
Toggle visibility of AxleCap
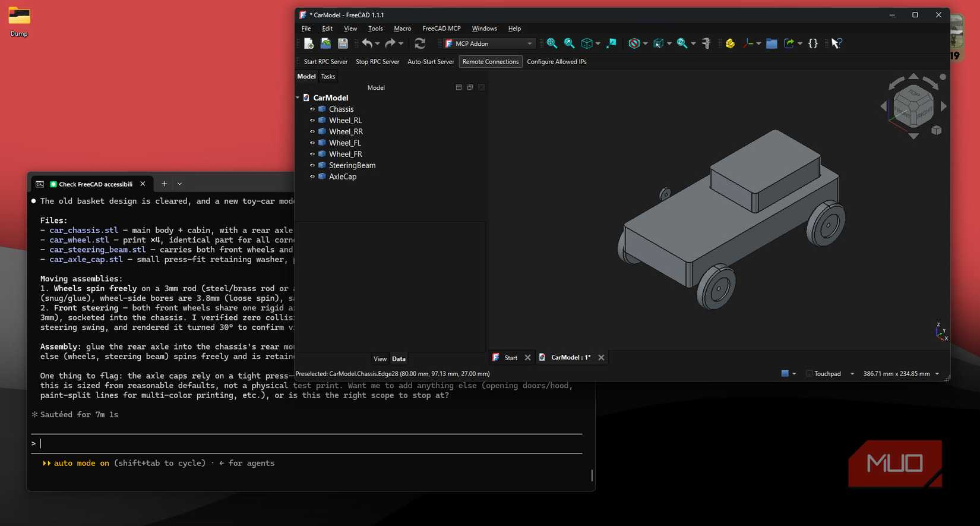312,177
